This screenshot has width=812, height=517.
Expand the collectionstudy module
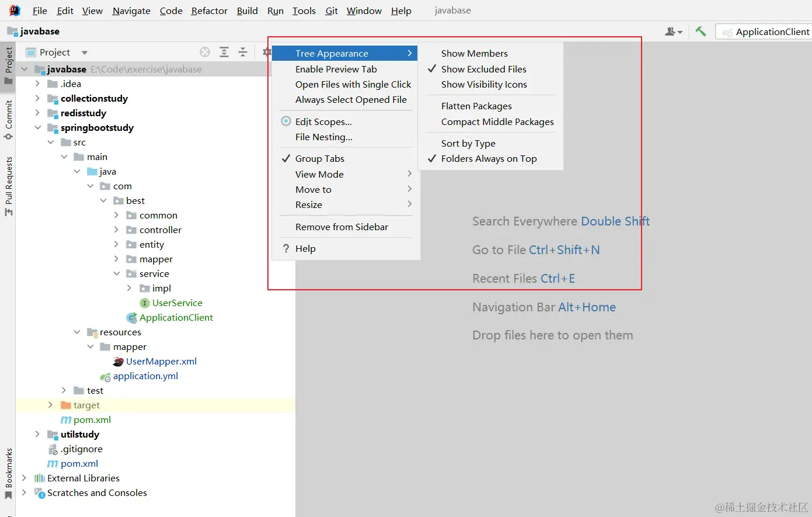(37, 98)
